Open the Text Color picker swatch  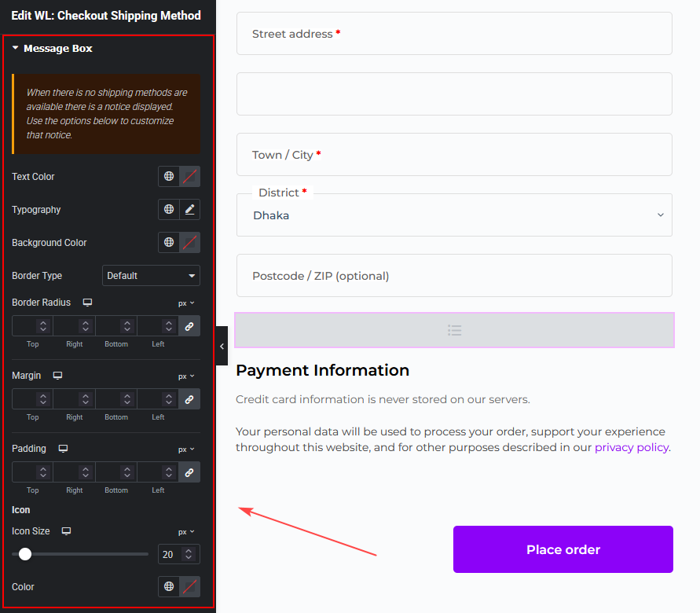(190, 176)
